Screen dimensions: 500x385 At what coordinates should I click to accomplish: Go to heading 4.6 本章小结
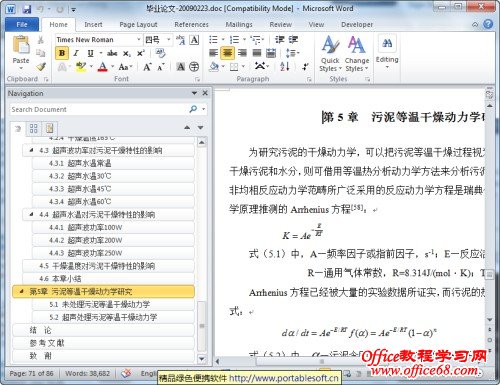tap(108, 279)
